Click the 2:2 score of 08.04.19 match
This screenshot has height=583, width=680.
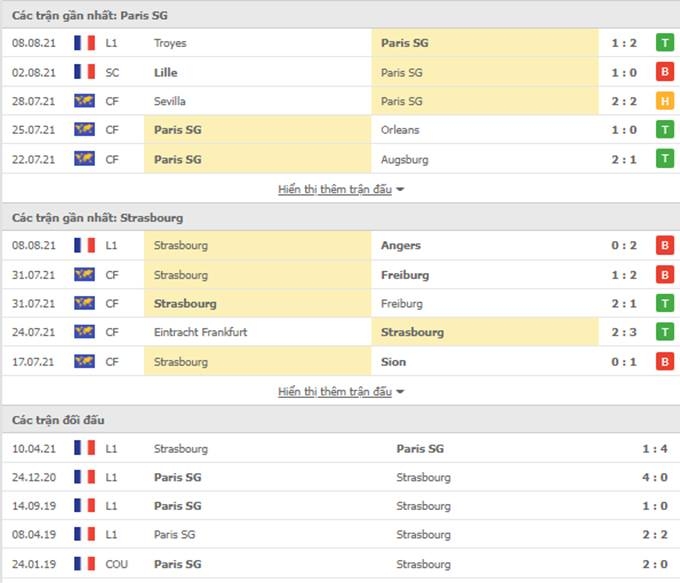(654, 534)
